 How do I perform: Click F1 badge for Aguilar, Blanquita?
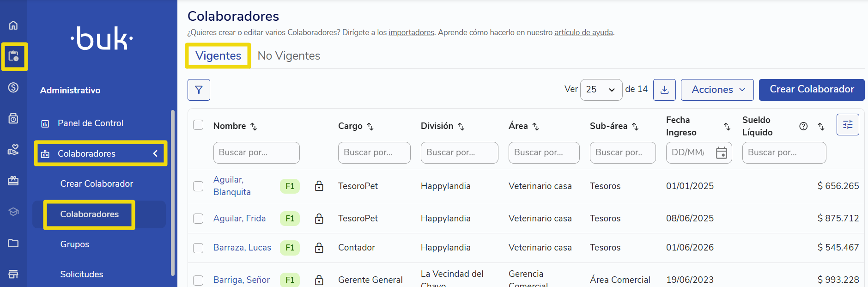[290, 186]
